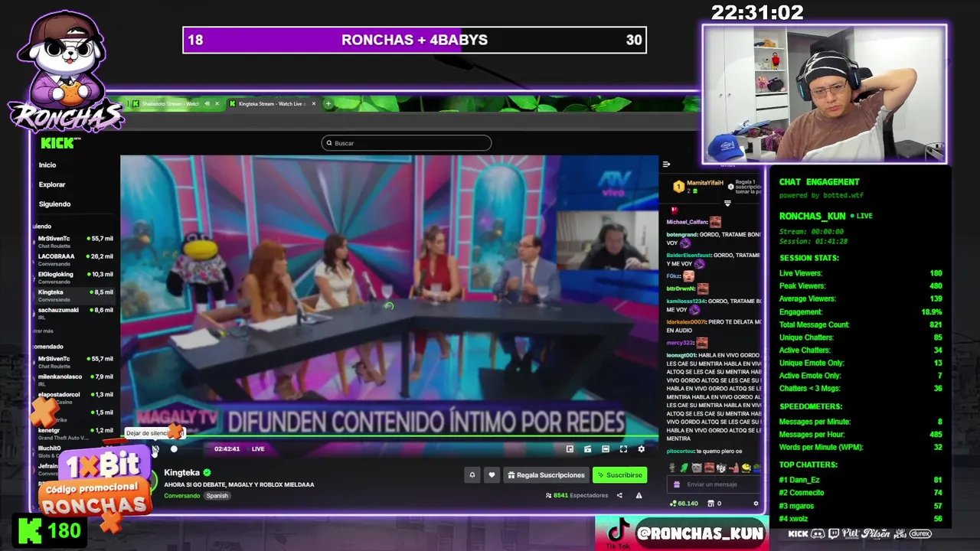This screenshot has height=551, width=980.
Task: Unmute the Kick player volume icon
Action: coord(155,449)
